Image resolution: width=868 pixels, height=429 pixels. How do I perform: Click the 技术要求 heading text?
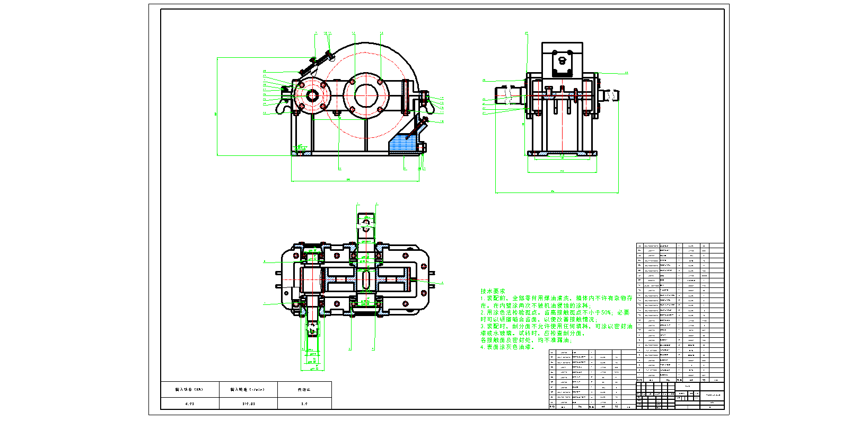493,291
